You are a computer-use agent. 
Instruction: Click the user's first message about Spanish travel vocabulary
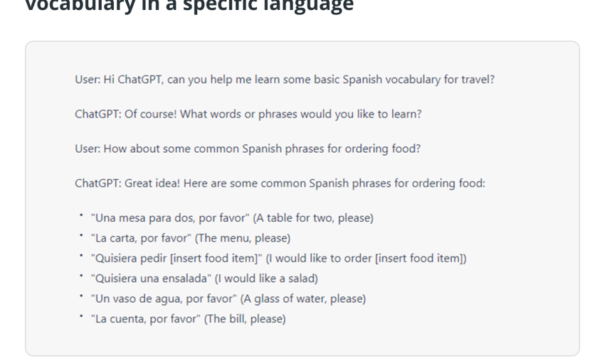point(285,80)
